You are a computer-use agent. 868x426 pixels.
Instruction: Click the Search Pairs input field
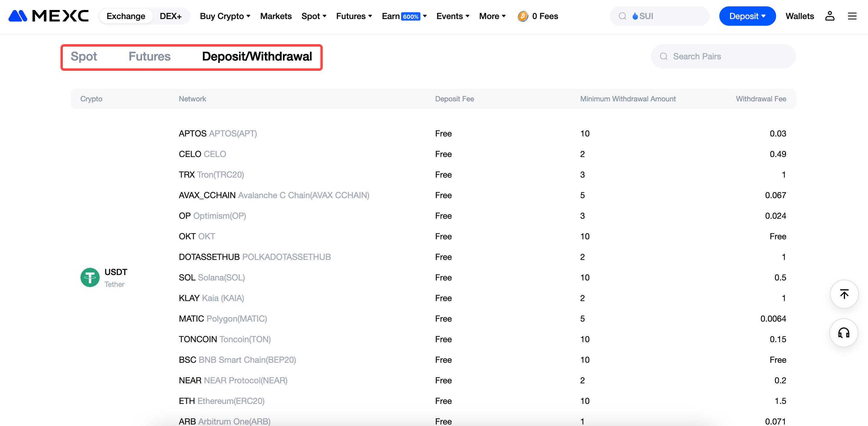tap(728, 56)
